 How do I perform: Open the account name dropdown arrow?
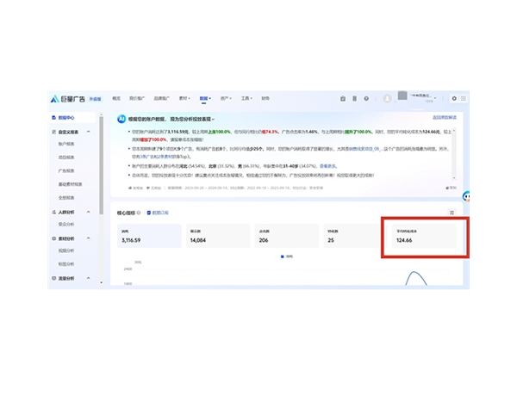[435, 98]
